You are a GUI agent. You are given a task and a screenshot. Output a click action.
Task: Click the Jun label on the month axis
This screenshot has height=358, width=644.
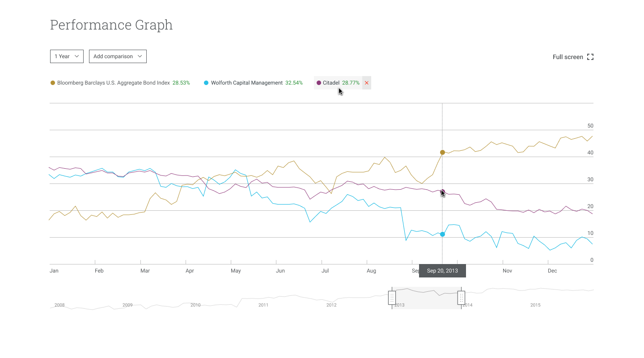[280, 271]
